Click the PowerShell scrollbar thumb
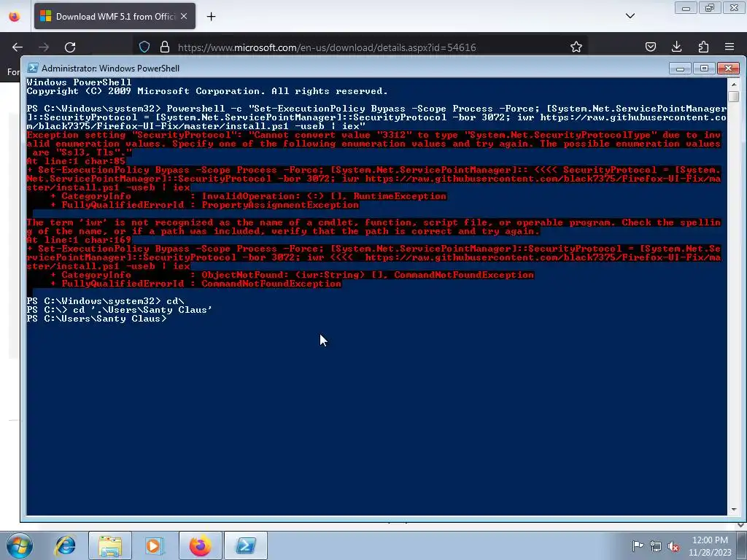Screen dimensions: 747x560 pyautogui.click(x=734, y=96)
